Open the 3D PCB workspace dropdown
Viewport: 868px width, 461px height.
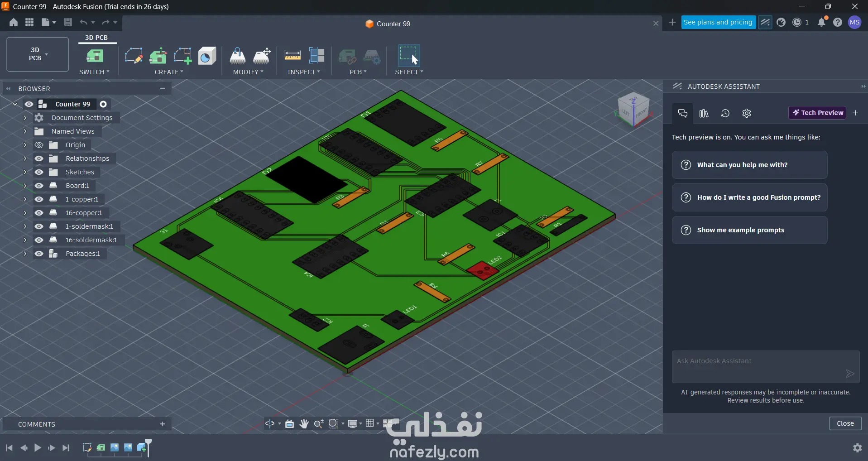pyautogui.click(x=38, y=54)
